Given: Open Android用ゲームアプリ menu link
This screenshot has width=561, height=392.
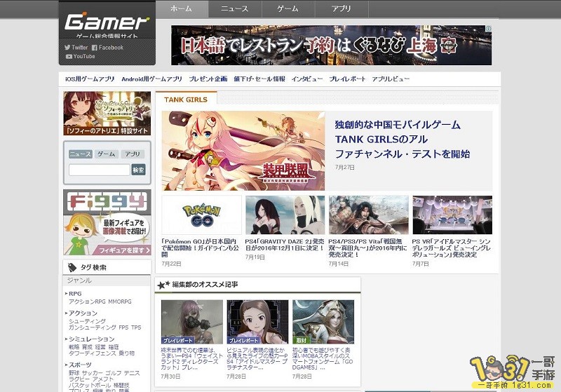Looking at the screenshot, I should pos(151,79).
